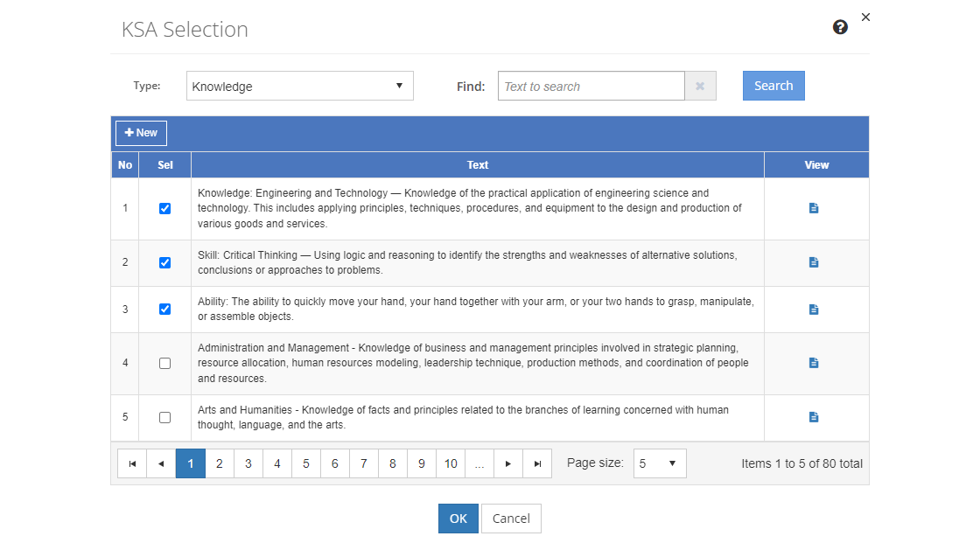Go to page 10

[451, 463]
